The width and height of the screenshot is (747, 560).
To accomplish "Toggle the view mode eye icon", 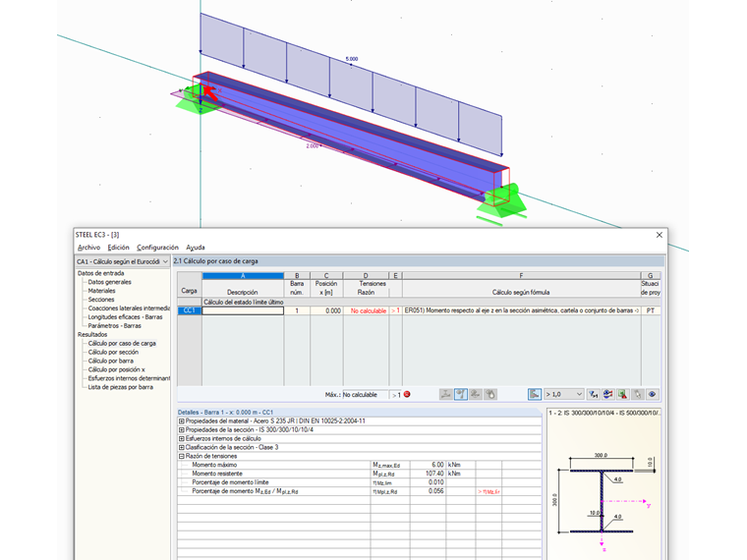I will [x=653, y=394].
